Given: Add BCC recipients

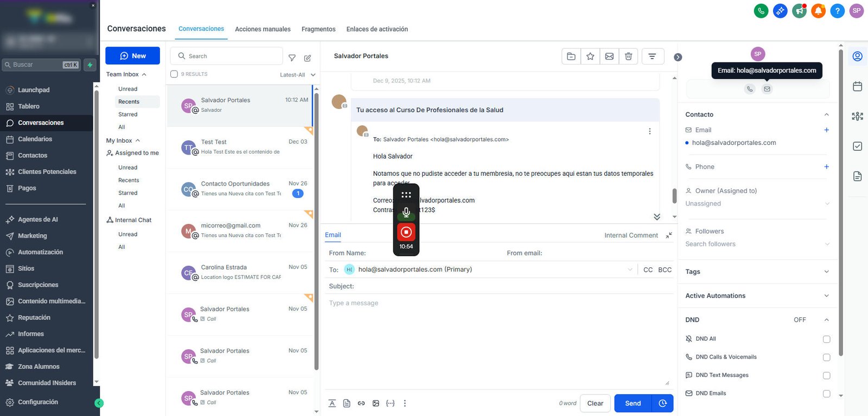Looking at the screenshot, I should [x=665, y=270].
